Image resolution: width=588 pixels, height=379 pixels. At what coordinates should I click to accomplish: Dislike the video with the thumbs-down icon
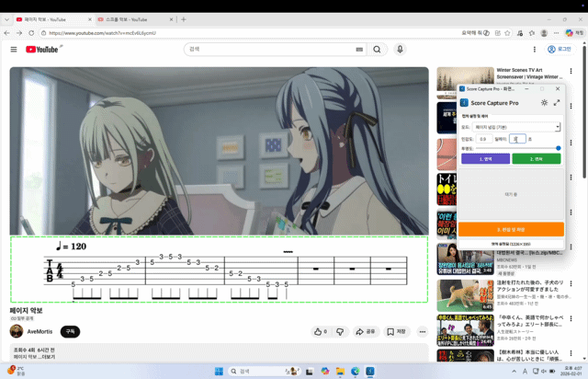(x=340, y=331)
